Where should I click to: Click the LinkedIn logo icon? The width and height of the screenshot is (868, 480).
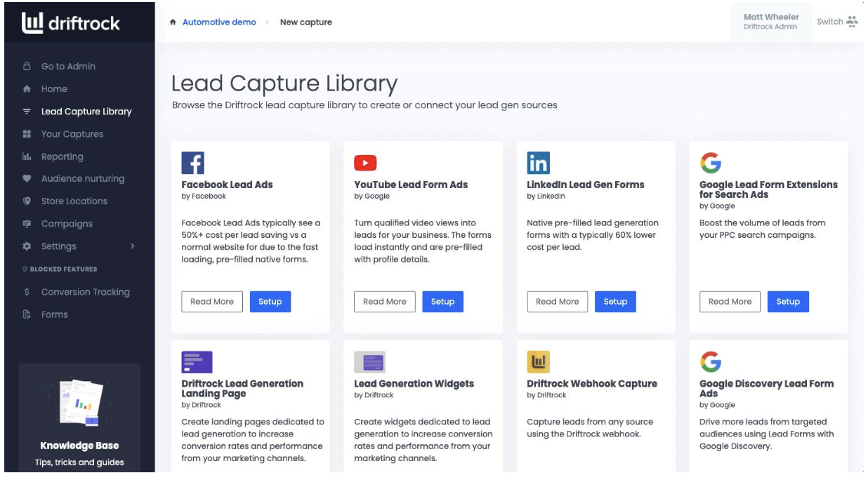(538, 163)
